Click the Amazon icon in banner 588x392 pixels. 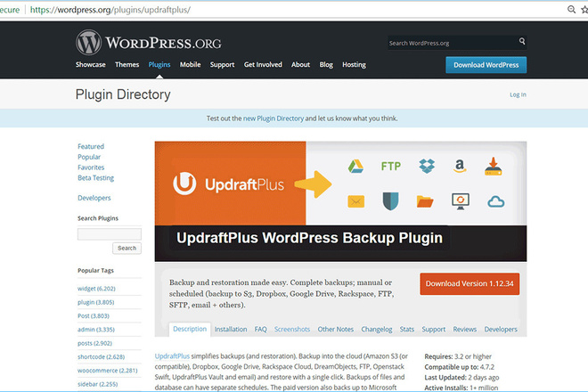pos(460,166)
